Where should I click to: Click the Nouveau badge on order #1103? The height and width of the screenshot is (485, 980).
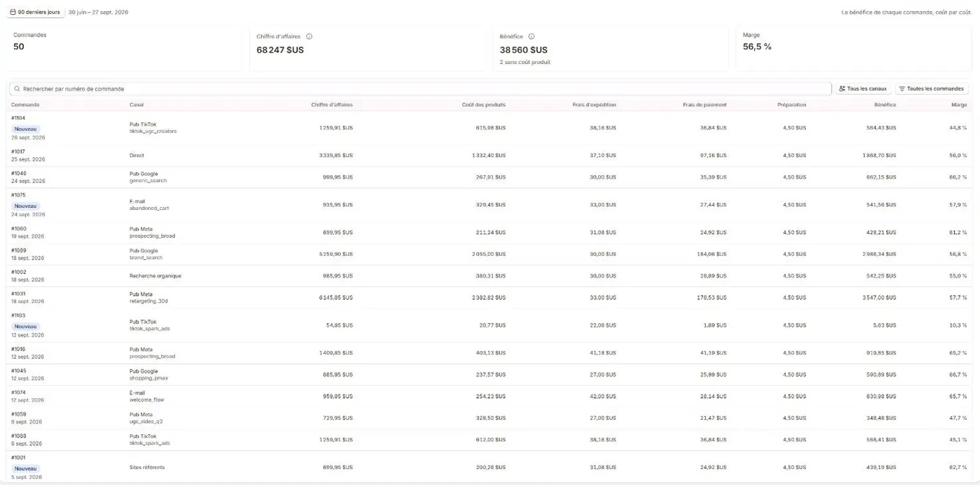[26, 326]
